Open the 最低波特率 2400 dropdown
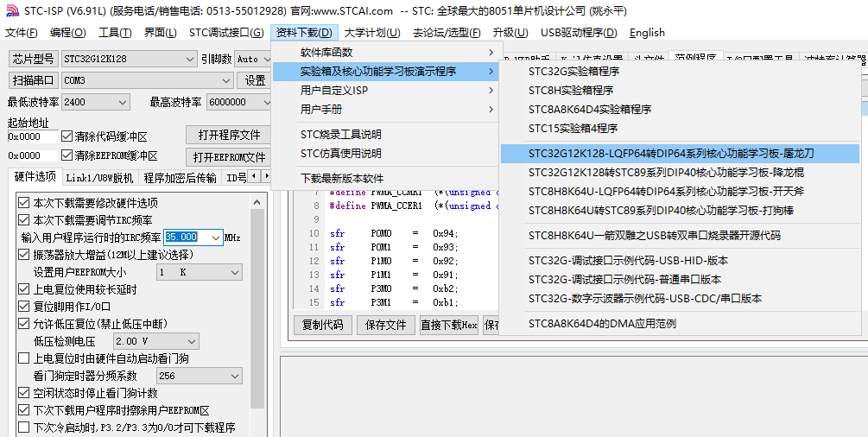 click(123, 103)
